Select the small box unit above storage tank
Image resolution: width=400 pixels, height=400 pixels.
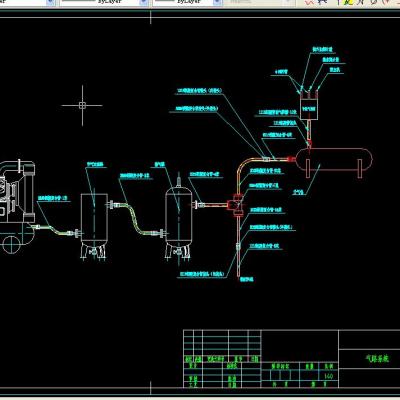[x=309, y=108]
